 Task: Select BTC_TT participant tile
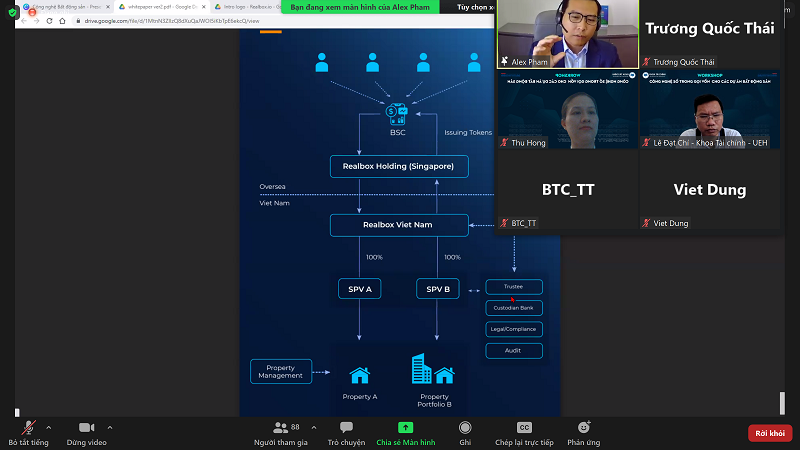pos(568,190)
